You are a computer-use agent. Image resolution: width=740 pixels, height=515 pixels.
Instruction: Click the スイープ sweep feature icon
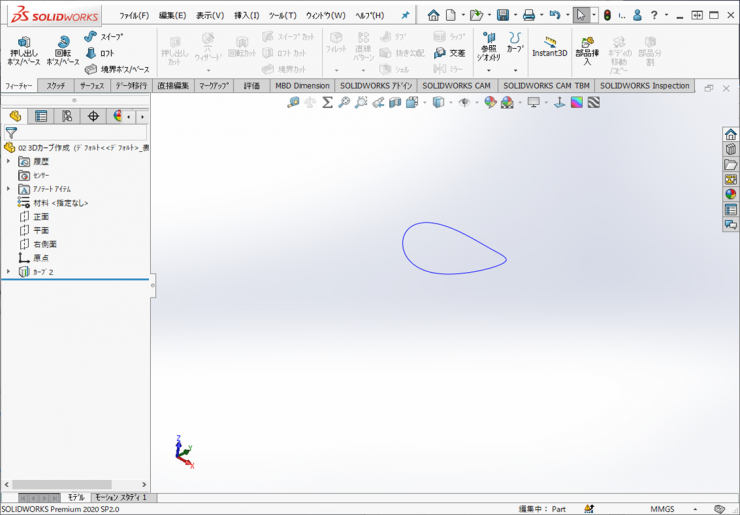pos(104,37)
